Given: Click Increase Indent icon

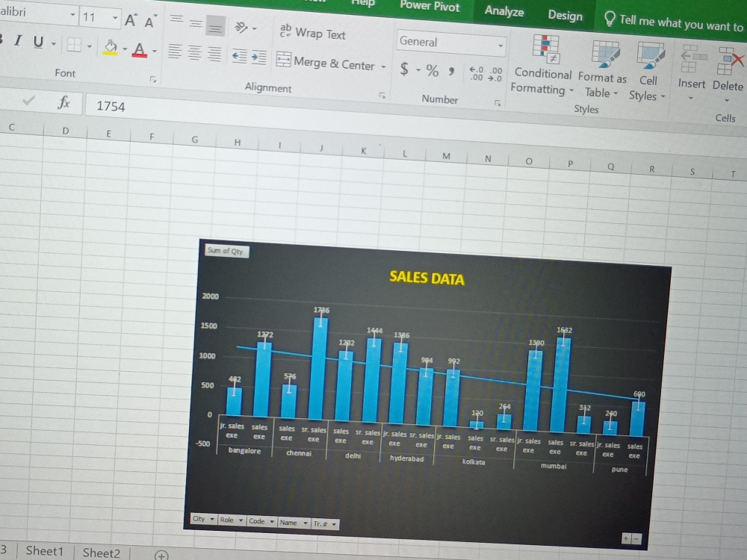Looking at the screenshot, I should (258, 57).
